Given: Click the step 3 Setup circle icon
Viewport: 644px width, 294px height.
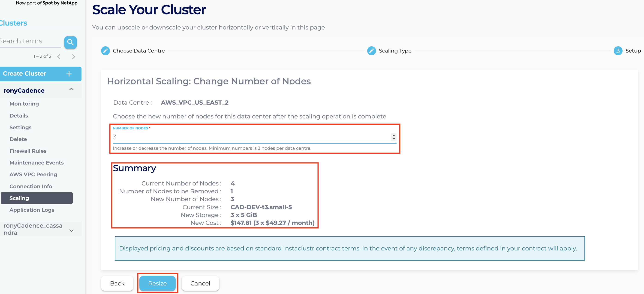Looking at the screenshot, I should pyautogui.click(x=618, y=51).
